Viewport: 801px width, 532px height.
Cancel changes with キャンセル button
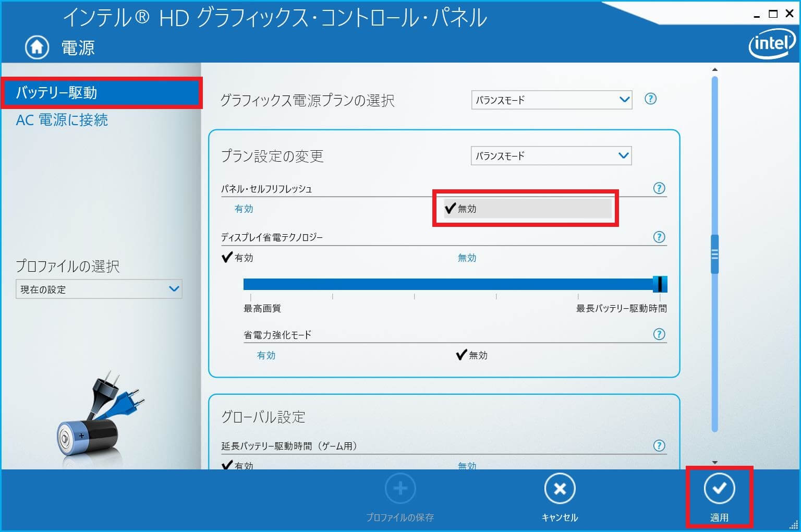tap(560, 497)
